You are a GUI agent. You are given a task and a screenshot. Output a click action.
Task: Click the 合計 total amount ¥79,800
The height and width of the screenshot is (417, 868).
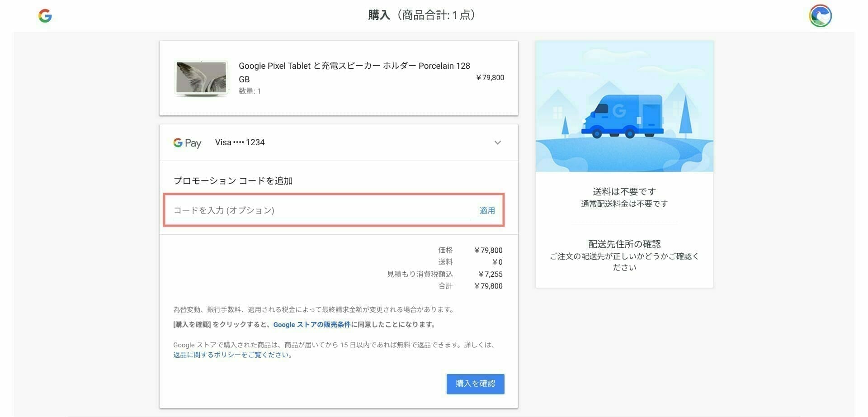[x=488, y=286]
